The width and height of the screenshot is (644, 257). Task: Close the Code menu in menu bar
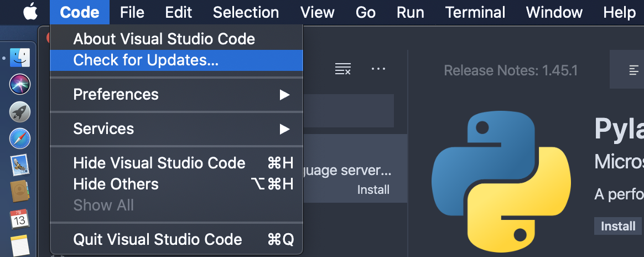coord(80,12)
